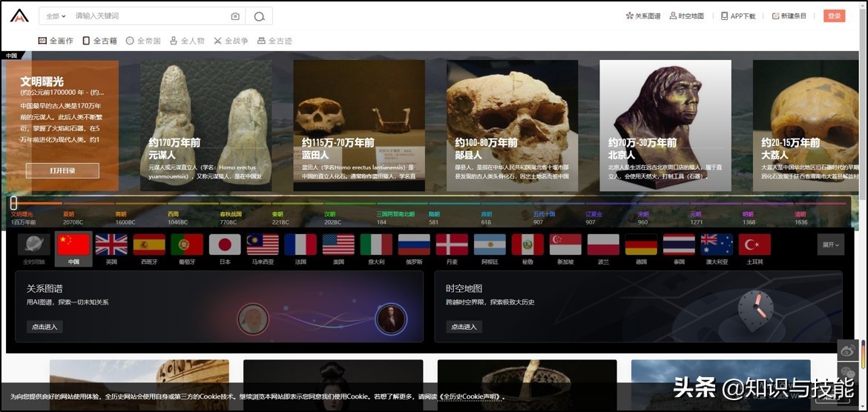Click the 打开目录 button
The height and width of the screenshot is (412, 868).
[x=62, y=170]
